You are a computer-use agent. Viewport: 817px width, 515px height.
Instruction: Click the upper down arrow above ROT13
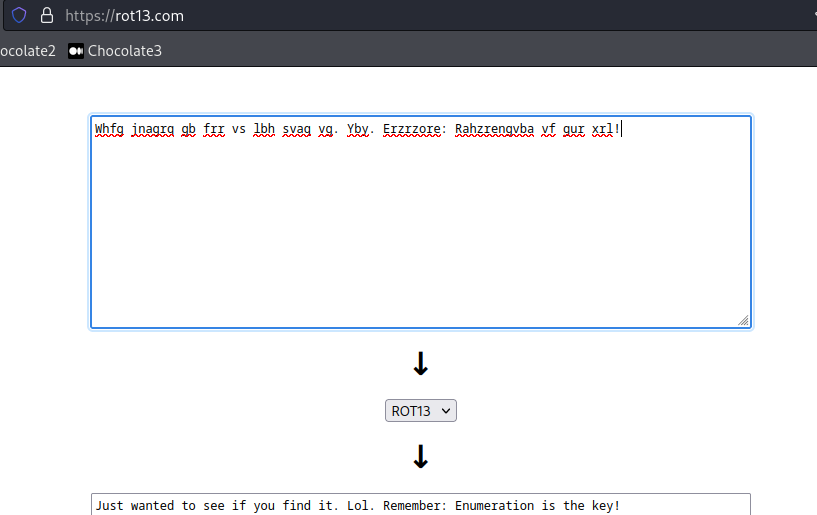421,364
